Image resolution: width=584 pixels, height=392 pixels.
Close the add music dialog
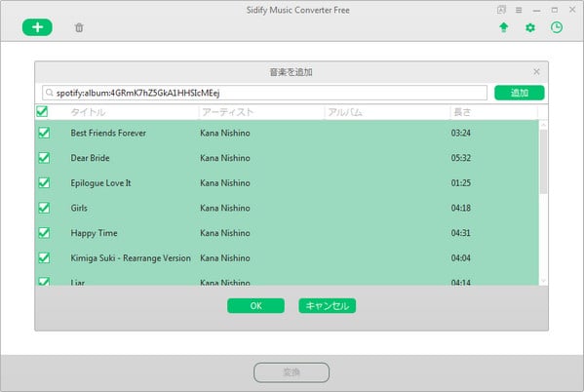(x=536, y=71)
